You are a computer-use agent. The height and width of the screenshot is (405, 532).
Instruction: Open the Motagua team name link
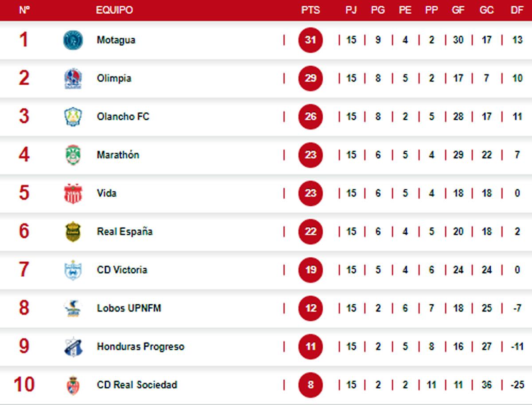click(x=116, y=40)
